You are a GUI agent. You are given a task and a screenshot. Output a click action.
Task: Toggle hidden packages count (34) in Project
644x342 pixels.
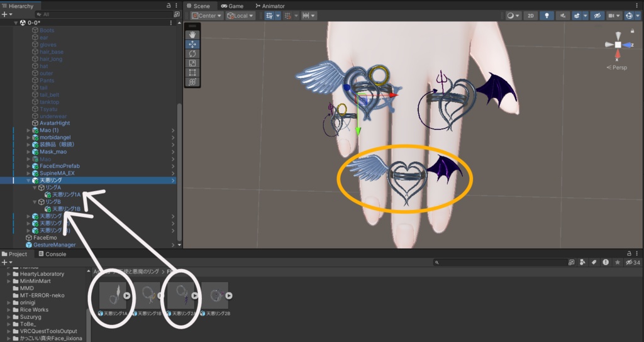[x=633, y=262]
